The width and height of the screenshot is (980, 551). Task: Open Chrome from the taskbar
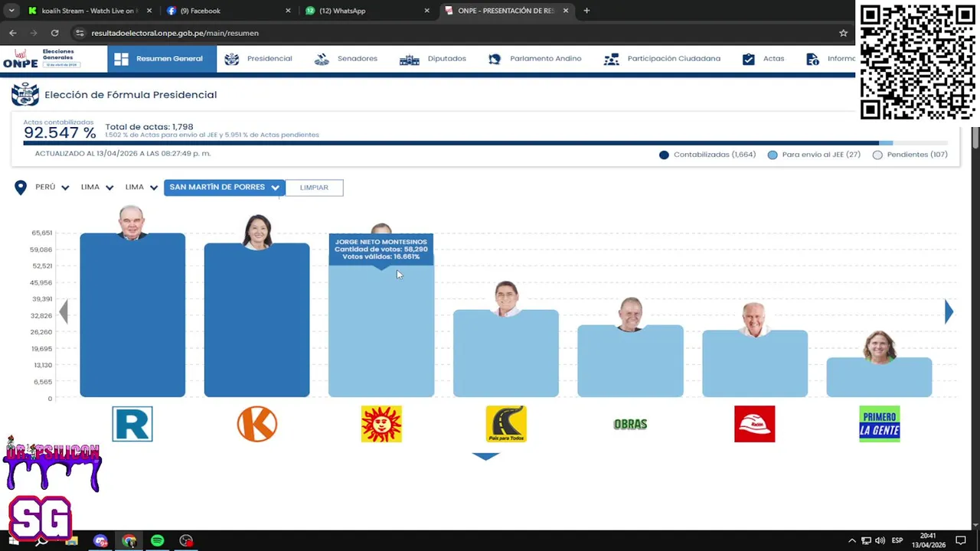coord(129,541)
